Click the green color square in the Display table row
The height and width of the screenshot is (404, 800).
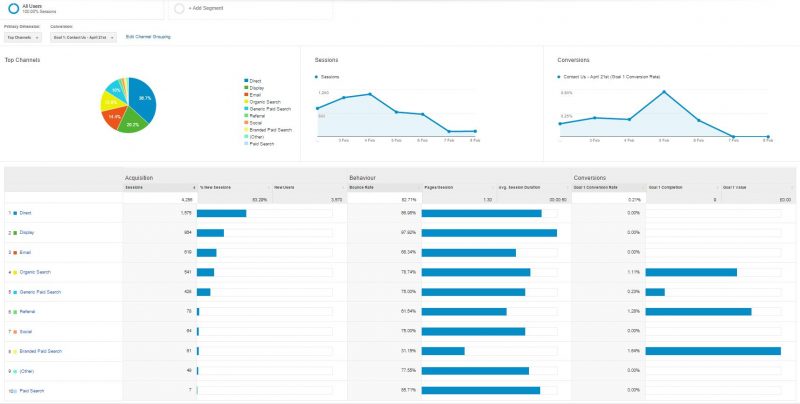(x=15, y=233)
